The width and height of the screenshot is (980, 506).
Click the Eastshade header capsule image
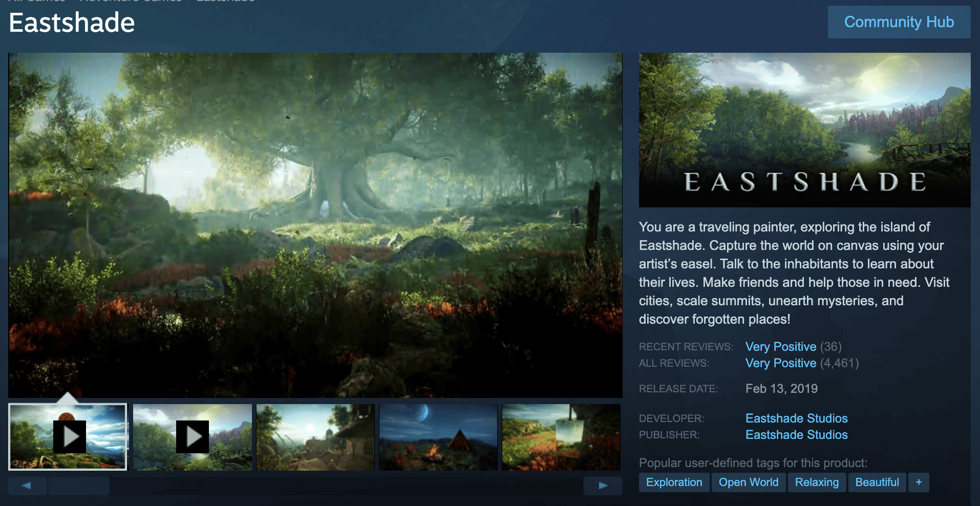click(804, 130)
